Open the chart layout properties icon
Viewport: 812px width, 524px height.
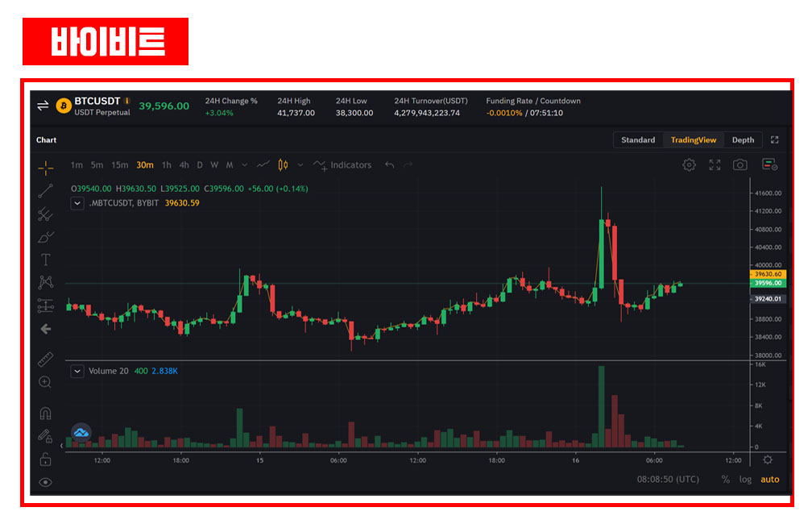point(769,164)
